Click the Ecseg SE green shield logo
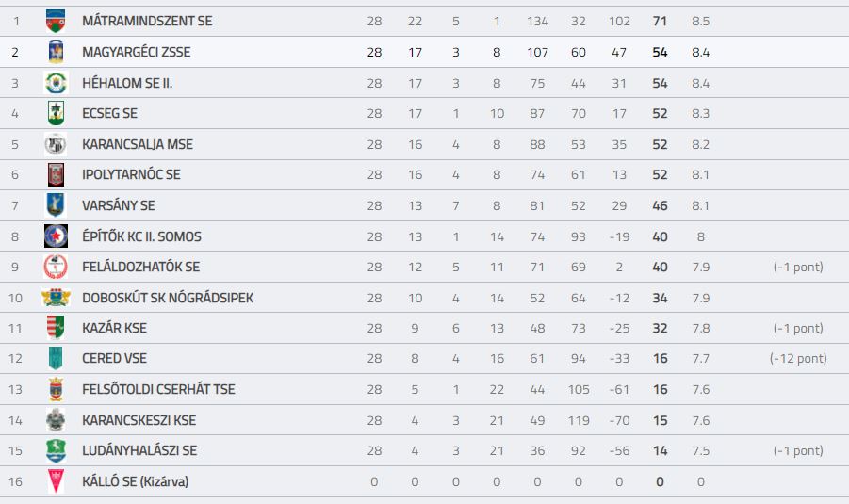Viewport: 849px width, 504px height. click(56, 113)
